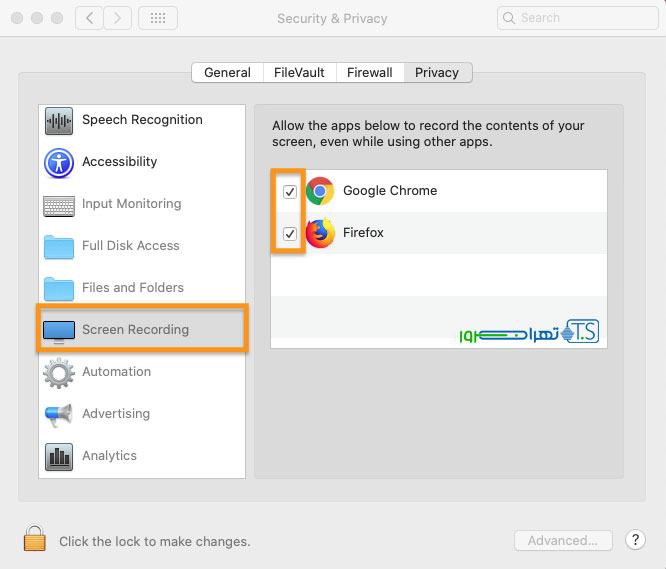This screenshot has height=569, width=666.
Task: Select Screen Recording in the sidebar list
Action: pos(135,330)
